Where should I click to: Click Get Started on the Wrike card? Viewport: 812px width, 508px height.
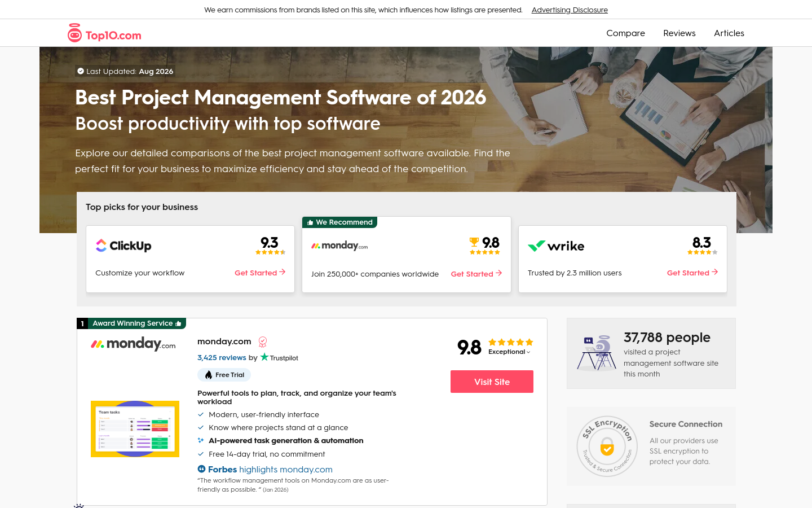692,273
